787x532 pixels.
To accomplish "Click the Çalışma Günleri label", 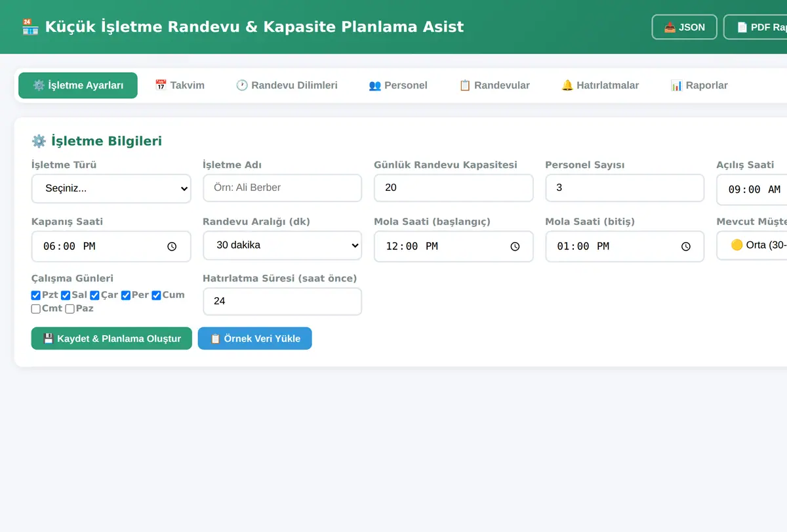I will coord(72,278).
